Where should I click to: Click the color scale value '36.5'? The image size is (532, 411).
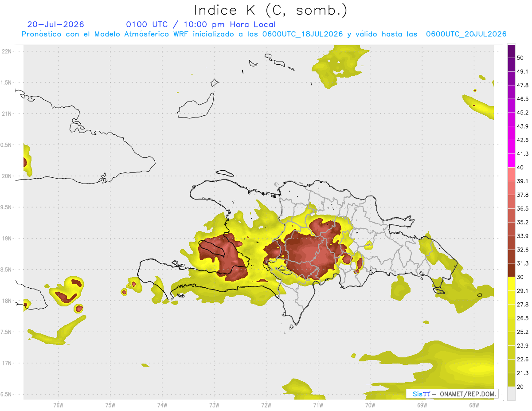[523, 209]
